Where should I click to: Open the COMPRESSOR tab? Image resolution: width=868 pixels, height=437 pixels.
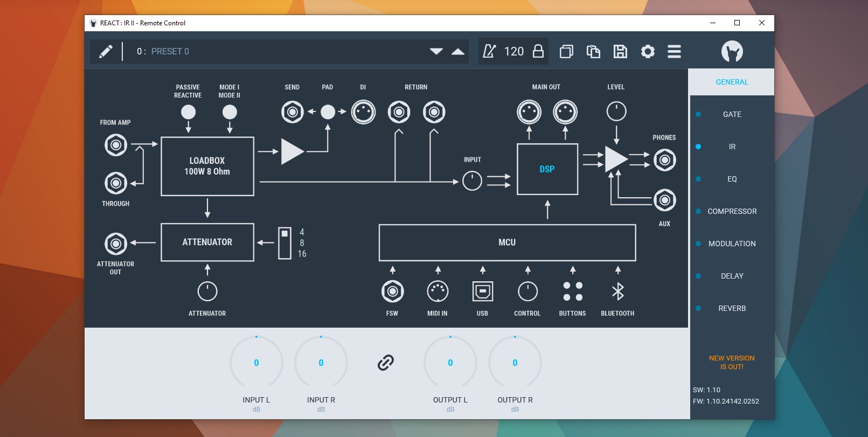(732, 211)
